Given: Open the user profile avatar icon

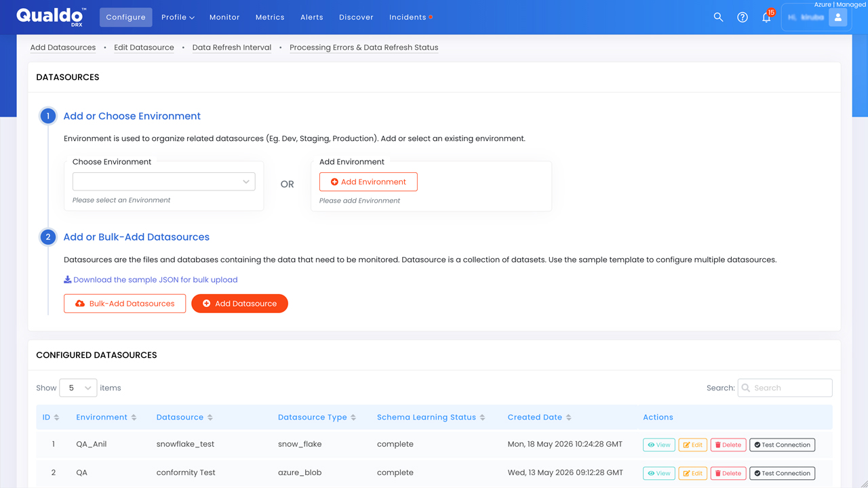Looking at the screenshot, I should (837, 18).
